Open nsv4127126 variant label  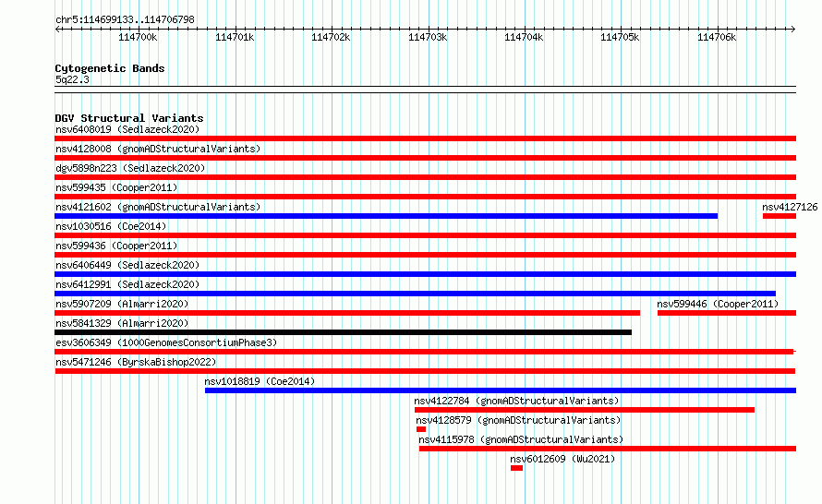[x=790, y=207]
